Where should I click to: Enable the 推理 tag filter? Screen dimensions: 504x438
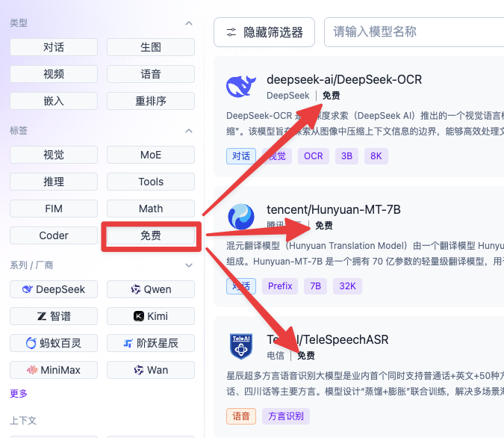(x=54, y=182)
